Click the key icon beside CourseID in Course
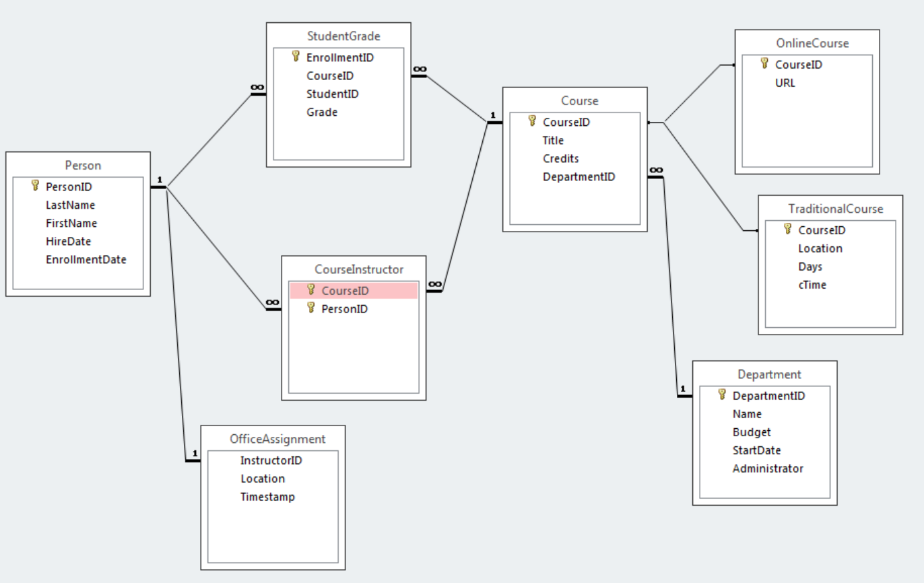 click(532, 122)
